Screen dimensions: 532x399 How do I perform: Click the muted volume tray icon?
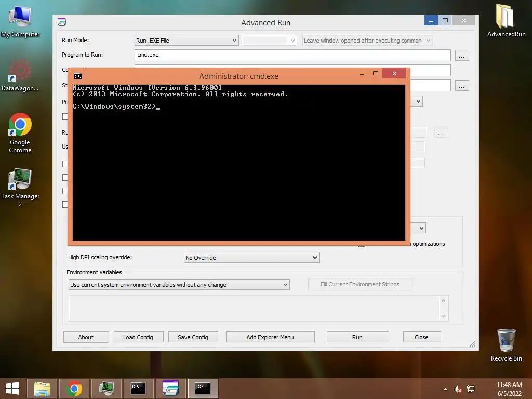click(458, 389)
